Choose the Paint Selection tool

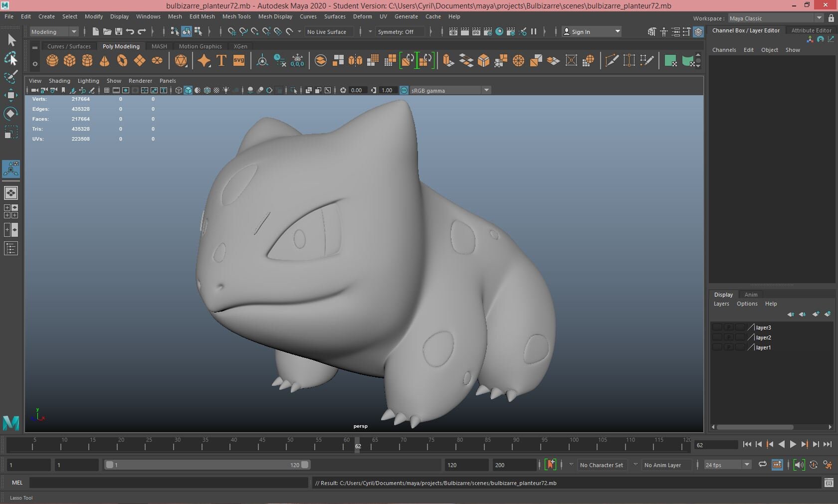[x=11, y=76]
